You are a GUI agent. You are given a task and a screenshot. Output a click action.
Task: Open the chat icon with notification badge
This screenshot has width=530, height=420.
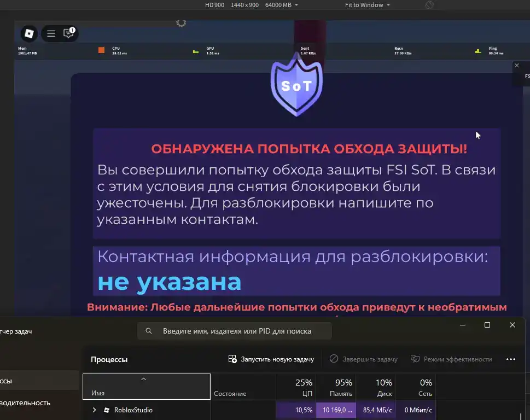pyautogui.click(x=69, y=33)
